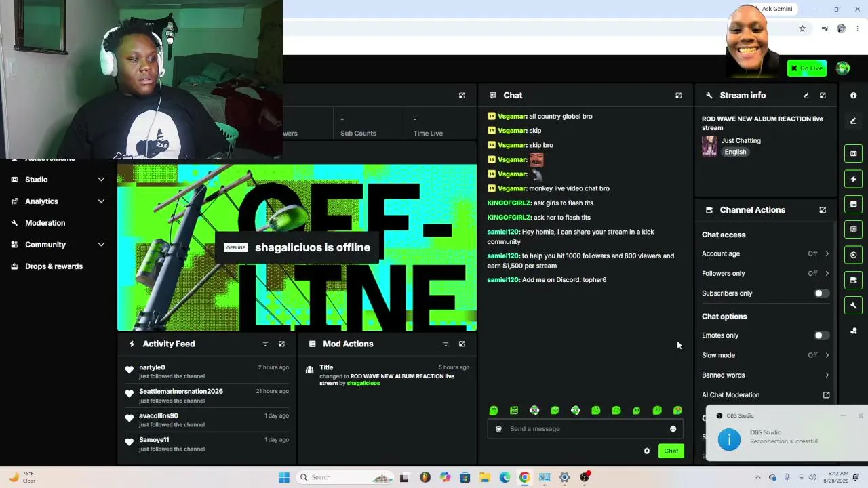Open Slow mode options
868x488 pixels.
pos(766,355)
